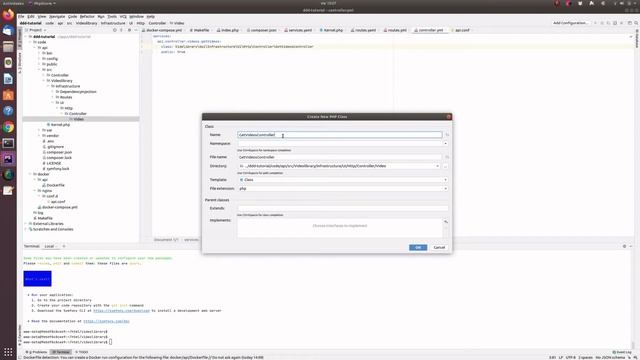640x360 pixels.
Task: Click the browse button next to Directory
Action: click(x=446, y=166)
